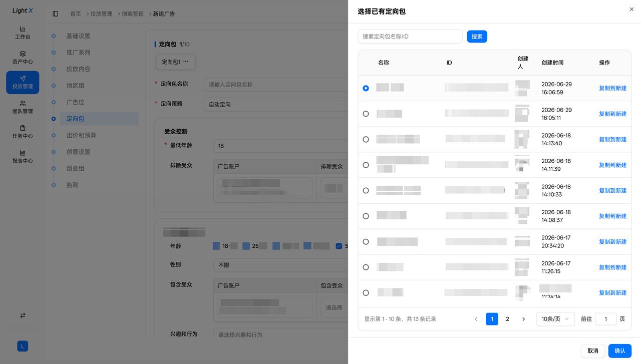Toggle the 25 age checkbox

(x=246, y=246)
